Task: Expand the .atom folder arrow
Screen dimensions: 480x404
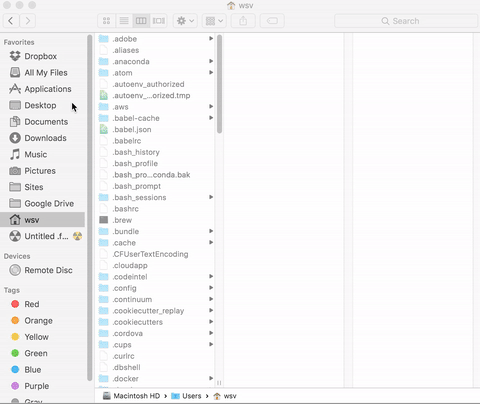Action: pyautogui.click(x=211, y=73)
